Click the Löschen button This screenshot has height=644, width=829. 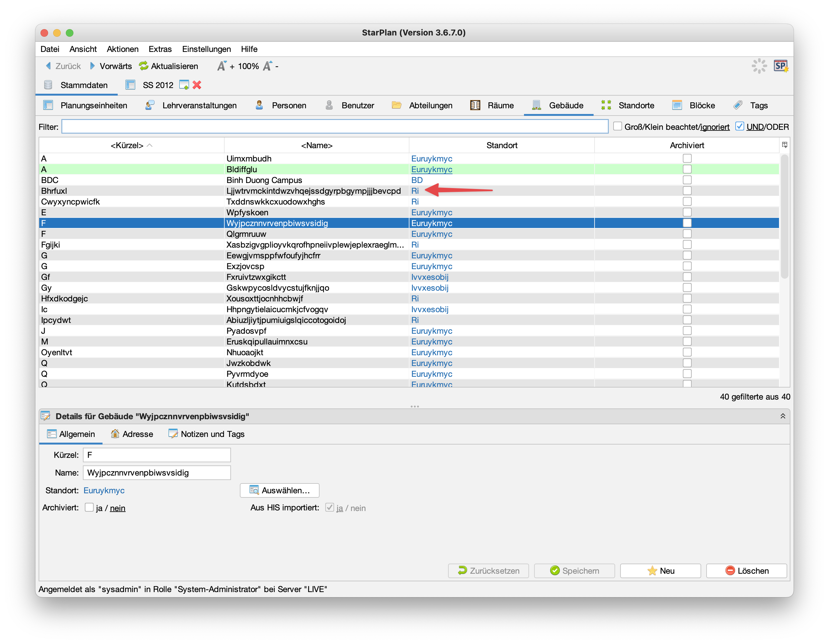click(x=746, y=571)
